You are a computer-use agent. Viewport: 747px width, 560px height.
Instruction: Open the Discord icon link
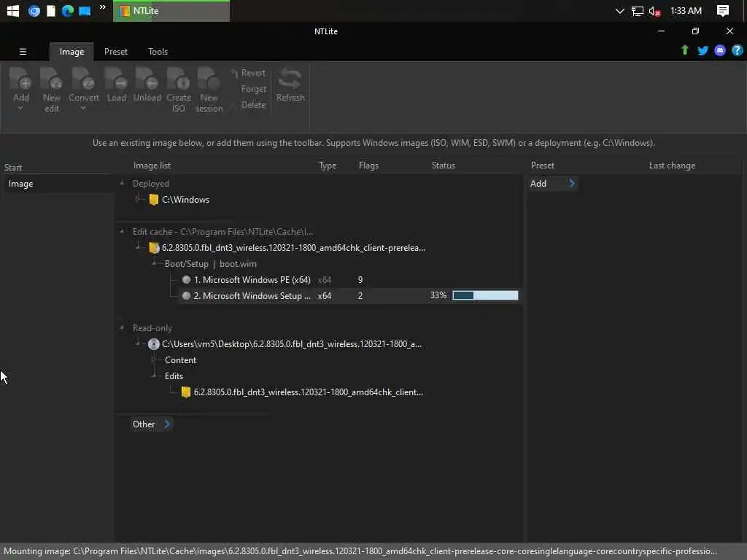(x=720, y=50)
